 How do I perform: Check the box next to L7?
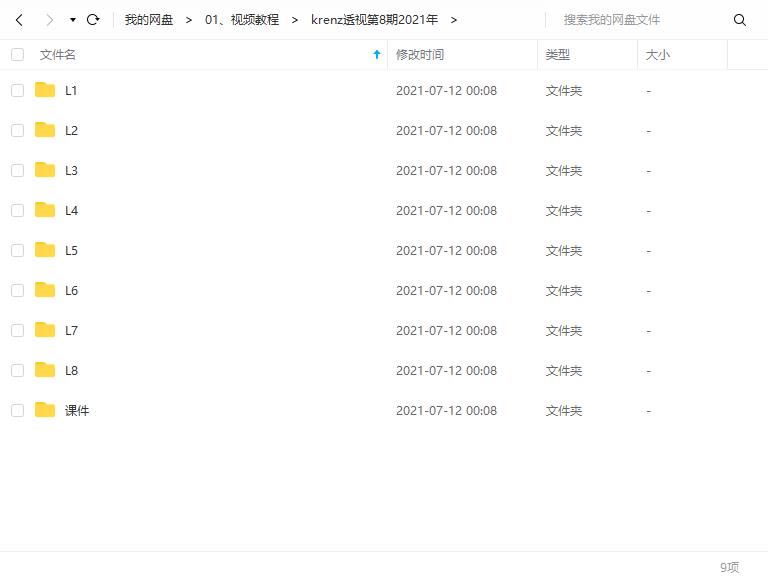18,331
